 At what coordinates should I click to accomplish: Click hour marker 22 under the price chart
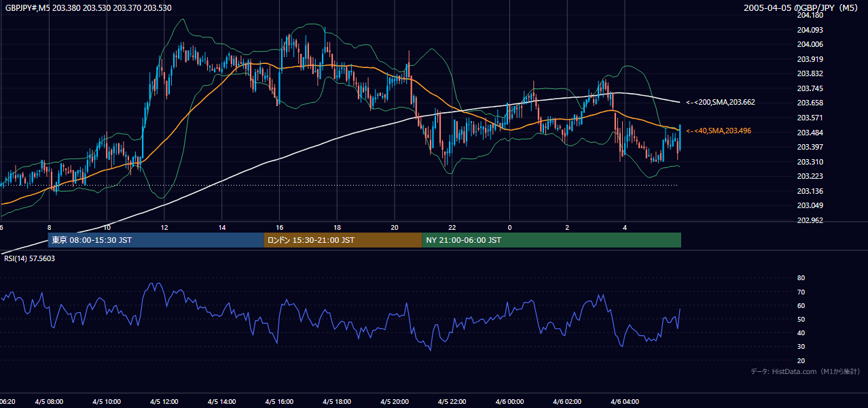tap(452, 227)
